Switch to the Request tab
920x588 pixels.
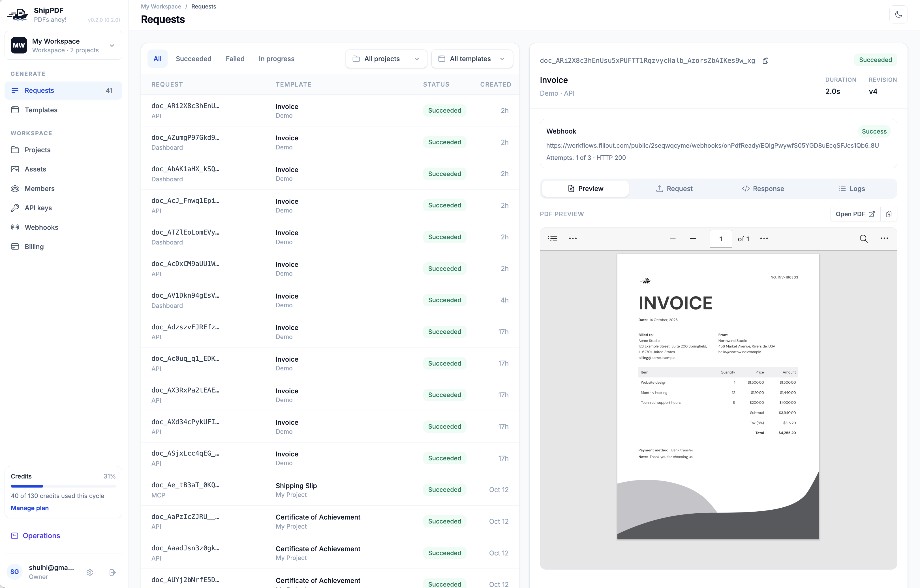[674, 189]
